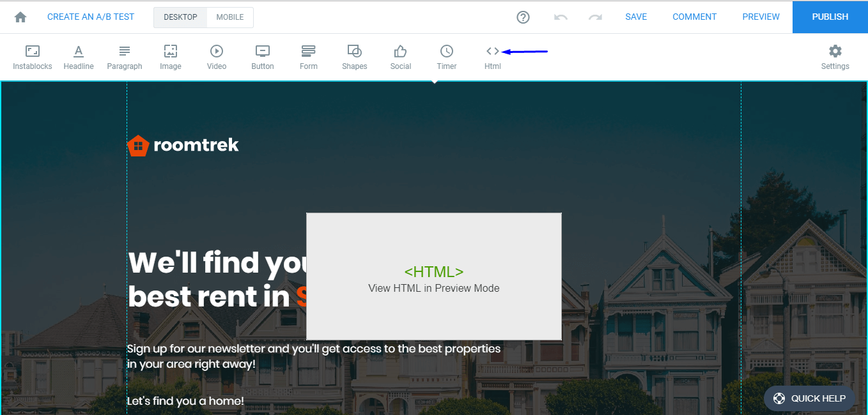Add a Headline element

tap(79, 57)
